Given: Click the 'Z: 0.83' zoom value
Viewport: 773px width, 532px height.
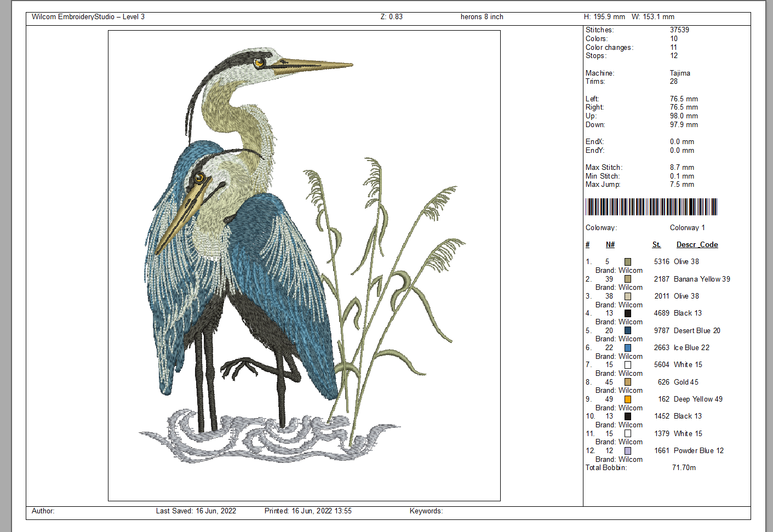Looking at the screenshot, I should (x=392, y=17).
